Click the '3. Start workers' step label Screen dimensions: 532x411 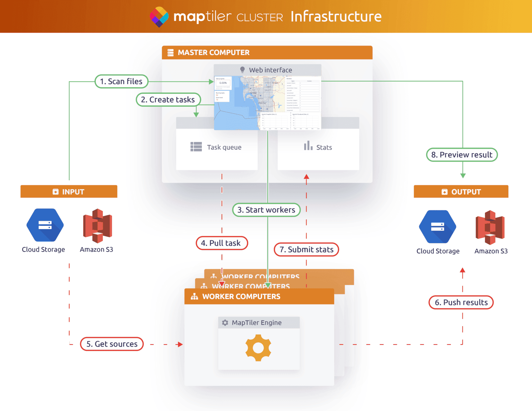tap(266, 210)
